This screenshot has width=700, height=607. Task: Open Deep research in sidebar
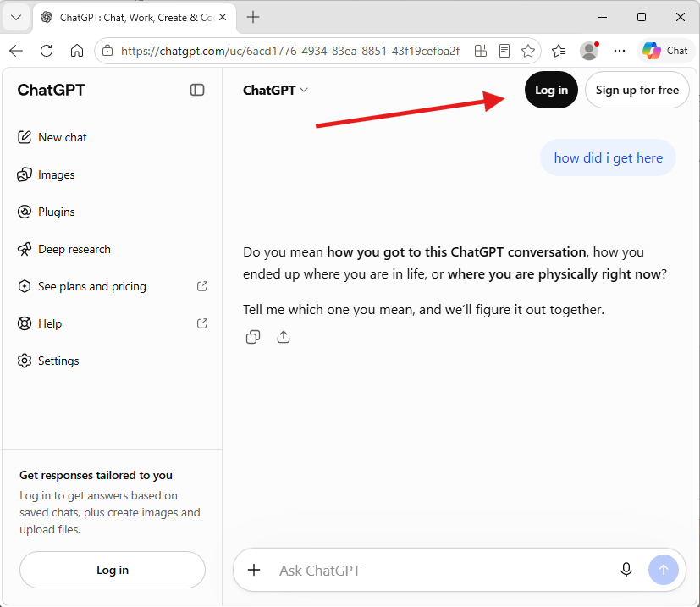63,249
